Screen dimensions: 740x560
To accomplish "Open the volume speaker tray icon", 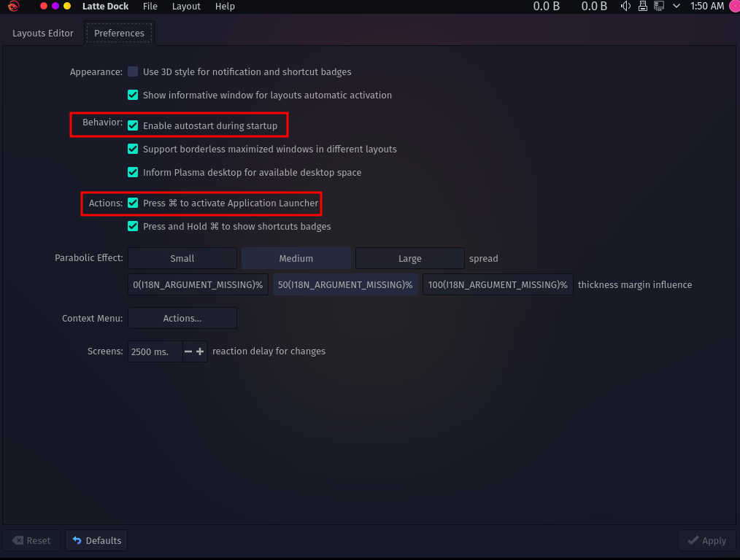I will click(x=626, y=6).
